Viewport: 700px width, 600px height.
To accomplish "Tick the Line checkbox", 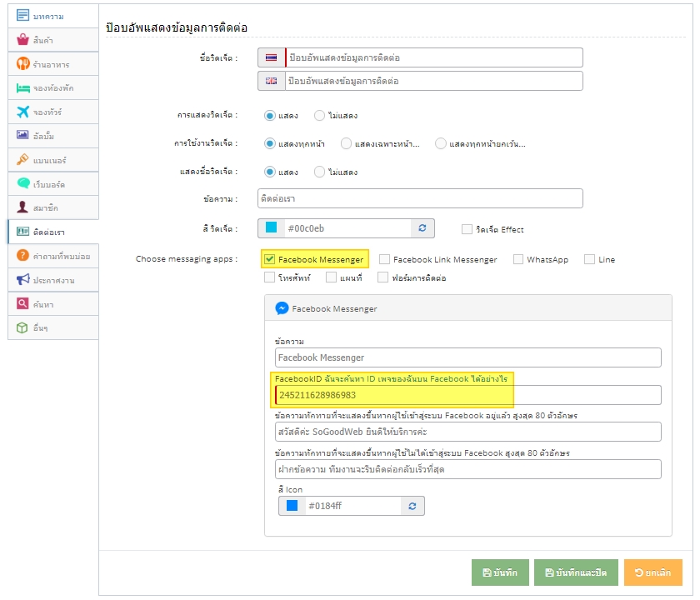I will pos(589,259).
